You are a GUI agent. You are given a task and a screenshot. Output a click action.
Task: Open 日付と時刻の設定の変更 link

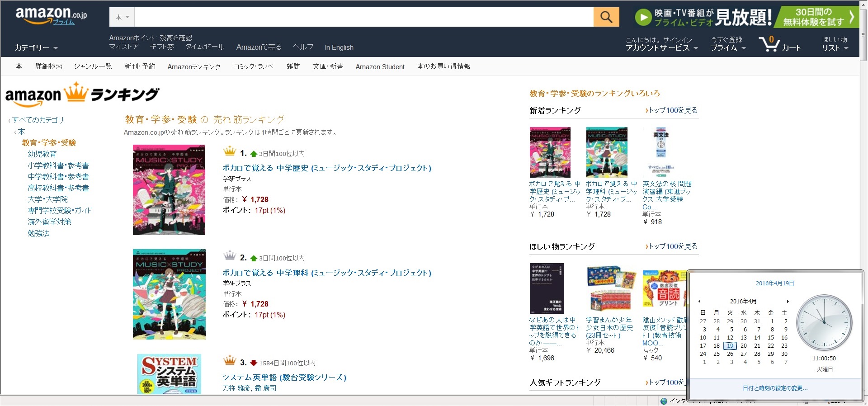point(775,388)
